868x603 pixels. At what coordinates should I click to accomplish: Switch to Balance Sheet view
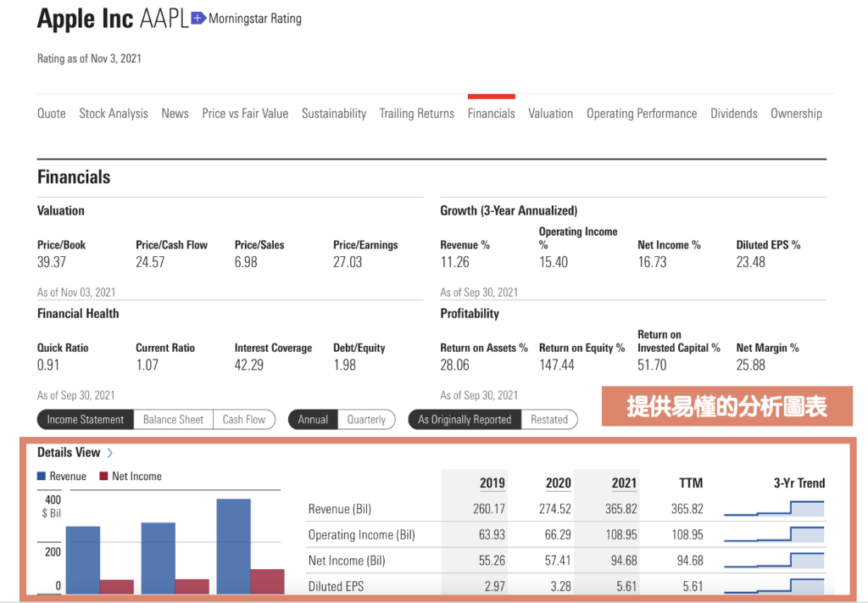[x=173, y=420]
